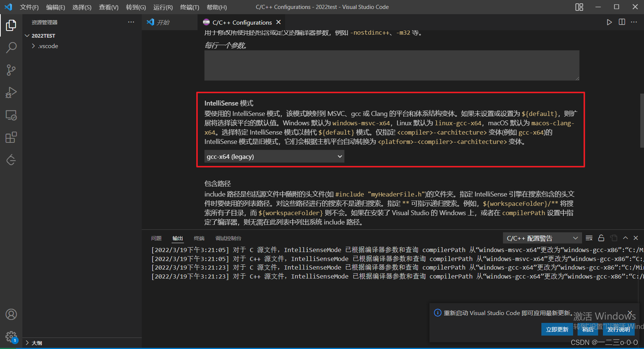The image size is (644, 349).
Task: Toggle auto-scroll lock in Output panel
Action: click(601, 238)
